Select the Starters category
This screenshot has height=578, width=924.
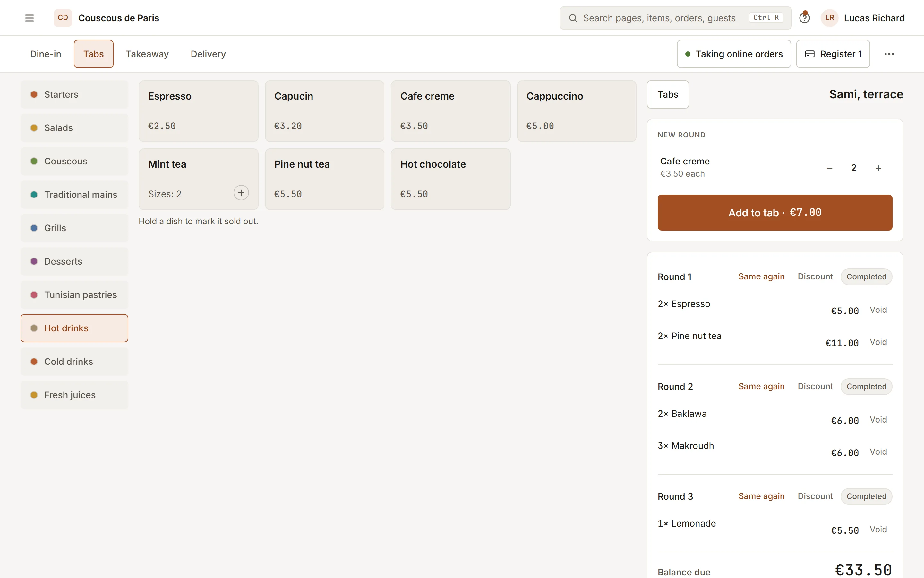coord(74,94)
